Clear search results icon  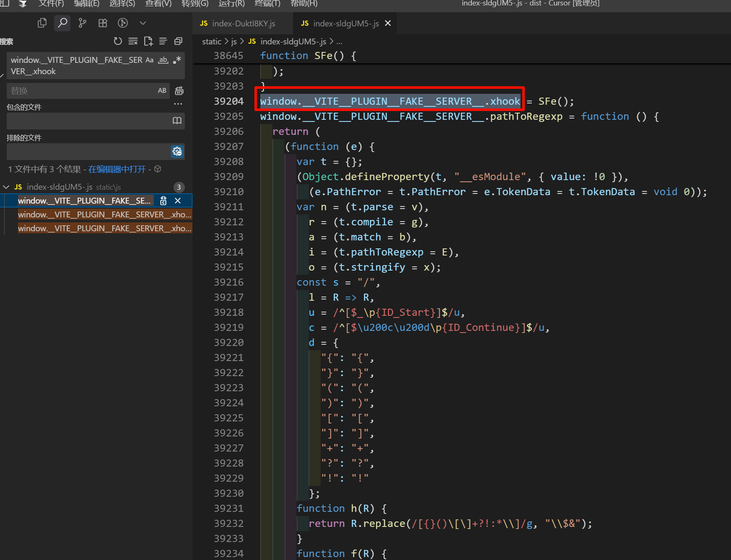pyautogui.click(x=133, y=41)
